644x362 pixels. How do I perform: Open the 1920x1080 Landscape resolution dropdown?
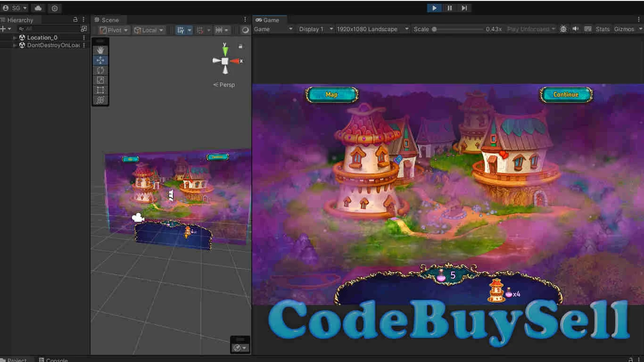(372, 29)
